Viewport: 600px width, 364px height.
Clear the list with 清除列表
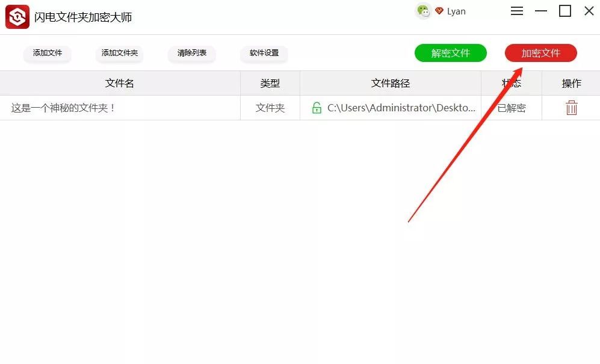[x=192, y=53]
